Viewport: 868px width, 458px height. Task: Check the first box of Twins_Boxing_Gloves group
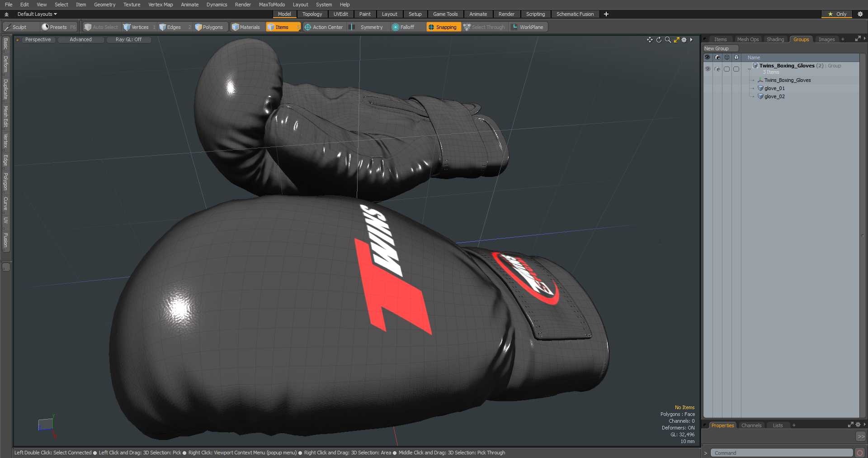(x=726, y=69)
